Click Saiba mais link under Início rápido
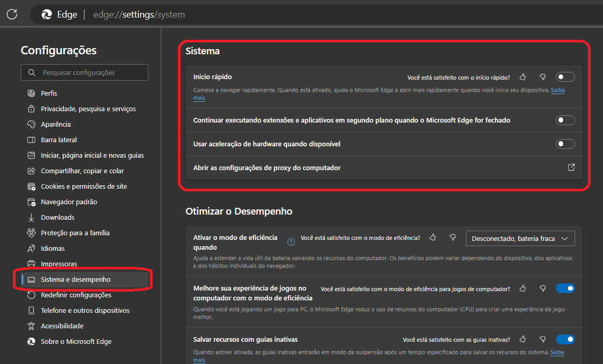603x364 pixels. [558, 90]
